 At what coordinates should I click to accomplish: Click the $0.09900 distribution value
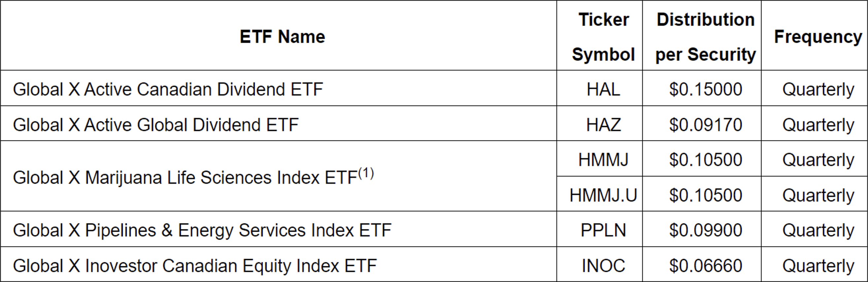pyautogui.click(x=705, y=230)
